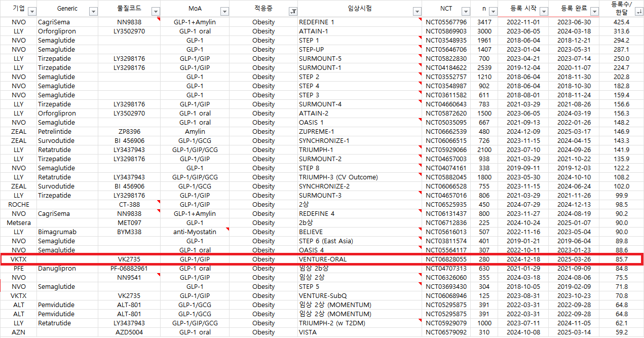
Task: Open the 등록 시작 column filter dropdown
Action: tap(544, 12)
